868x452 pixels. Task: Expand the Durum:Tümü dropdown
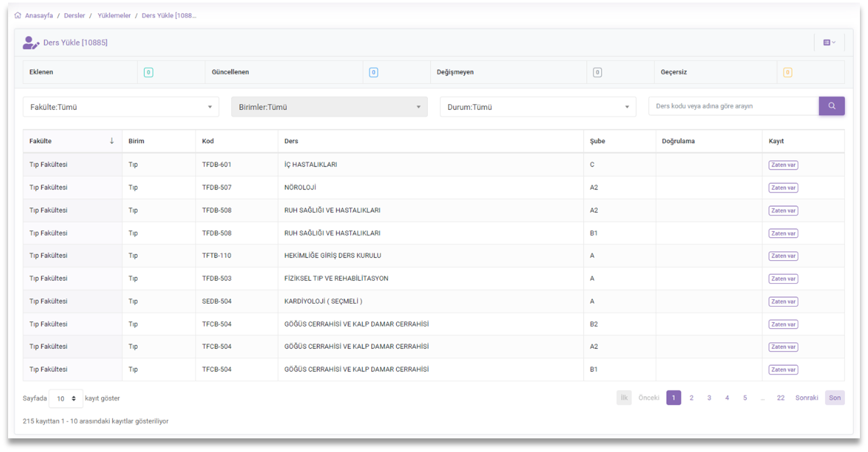tap(538, 107)
